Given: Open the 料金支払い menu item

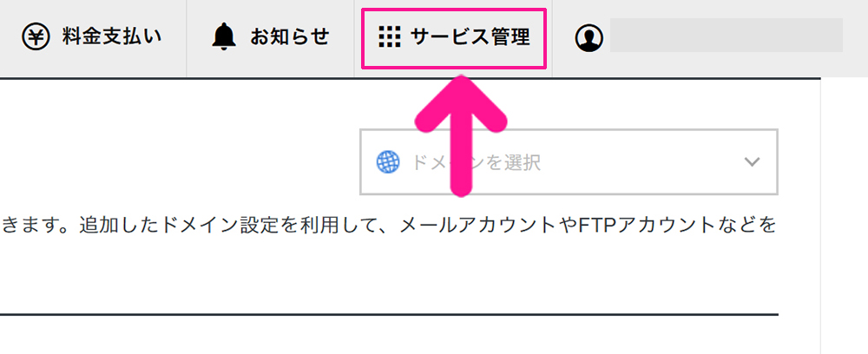Looking at the screenshot, I should [91, 37].
